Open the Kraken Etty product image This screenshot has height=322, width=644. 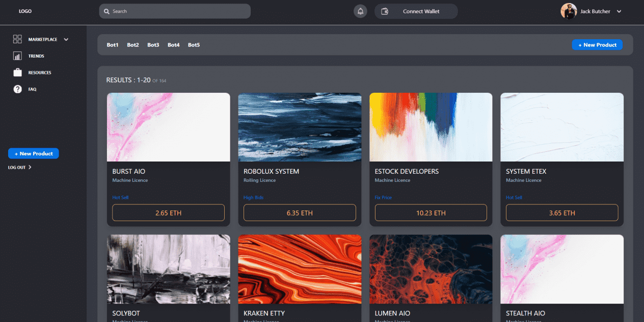click(300, 269)
